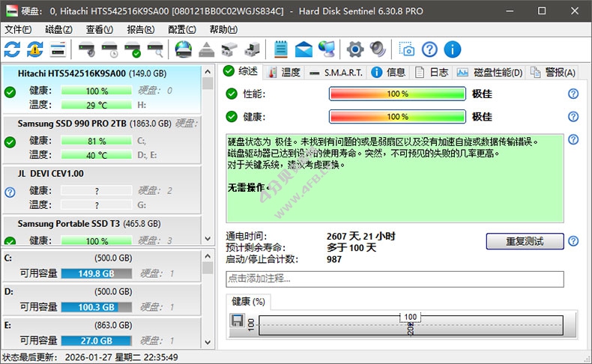Switch to the S.M.A.R.T. tab
Screen dimensions: 592x364
(x=336, y=72)
